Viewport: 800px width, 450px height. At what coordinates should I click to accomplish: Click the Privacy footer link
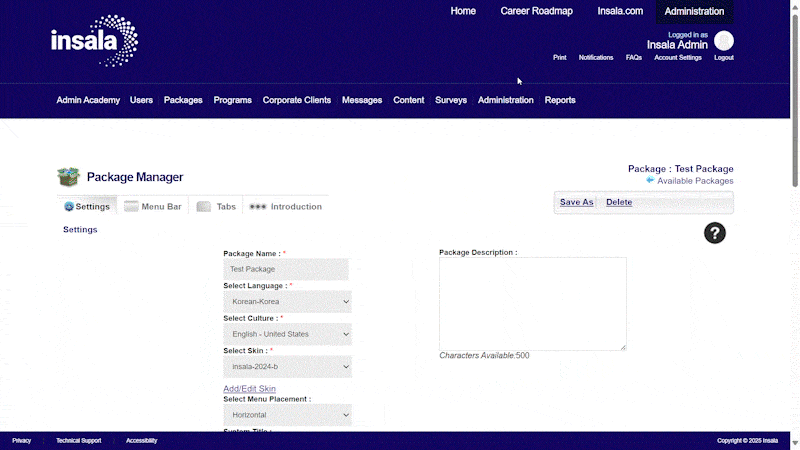click(x=21, y=441)
